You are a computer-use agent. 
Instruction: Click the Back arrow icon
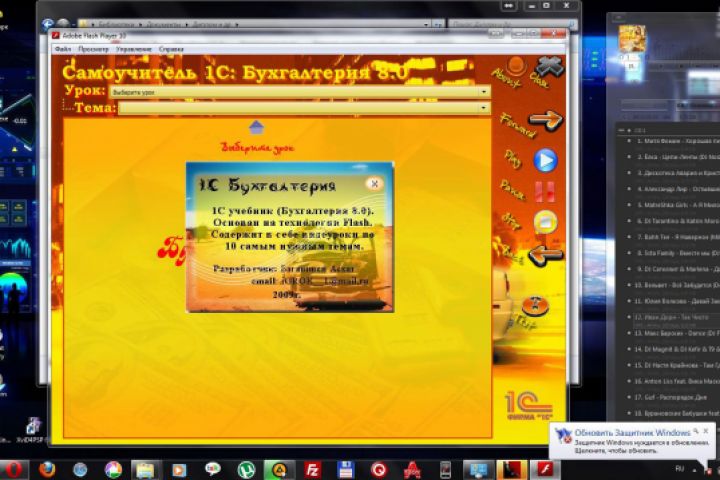[545, 255]
